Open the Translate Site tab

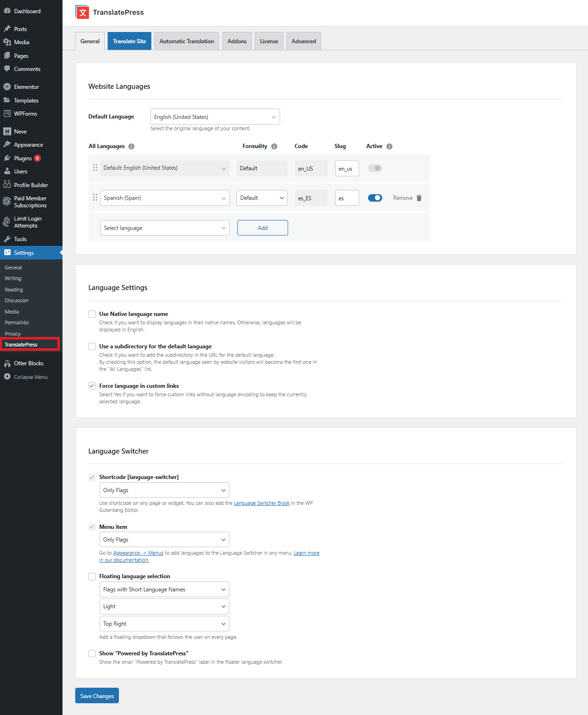[x=130, y=41]
